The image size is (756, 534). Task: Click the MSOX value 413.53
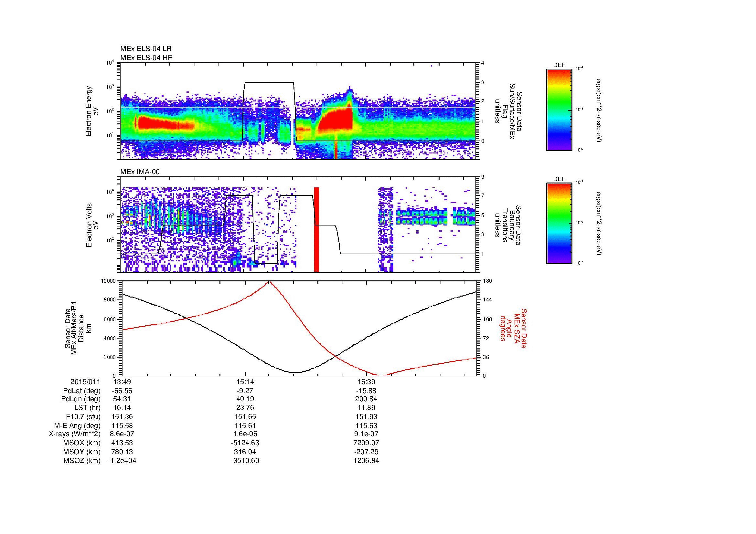122,443
